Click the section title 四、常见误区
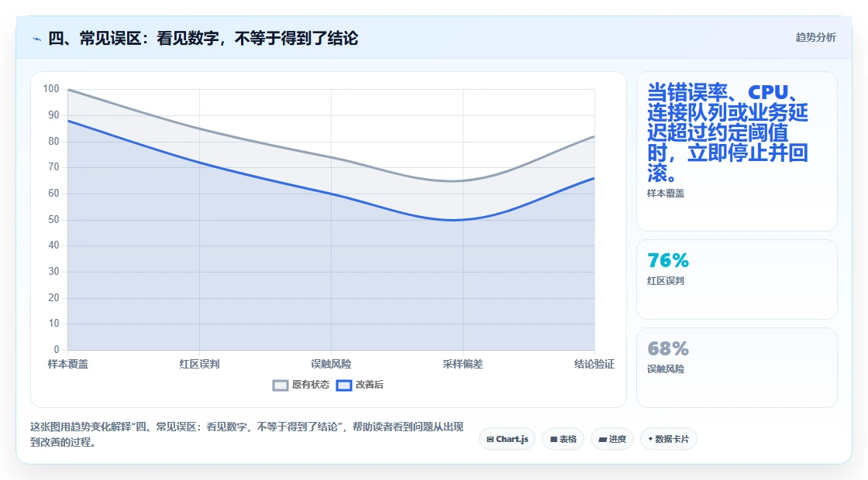The width and height of the screenshot is (868, 480). point(203,38)
